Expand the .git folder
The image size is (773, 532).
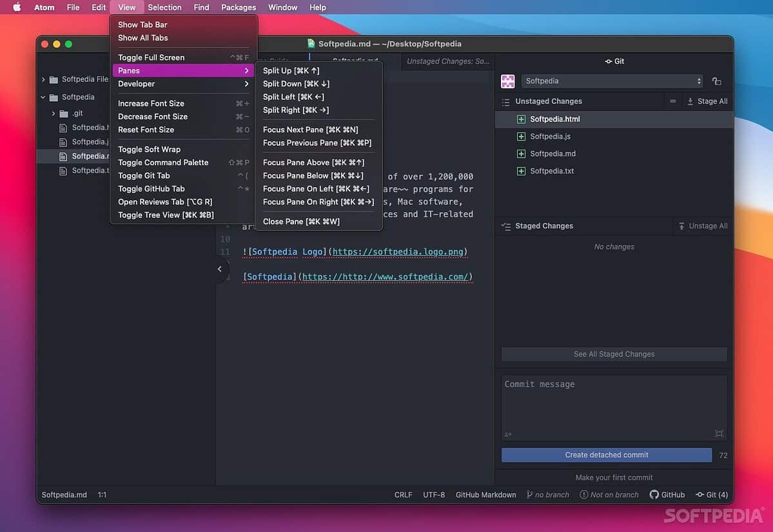pyautogui.click(x=53, y=112)
